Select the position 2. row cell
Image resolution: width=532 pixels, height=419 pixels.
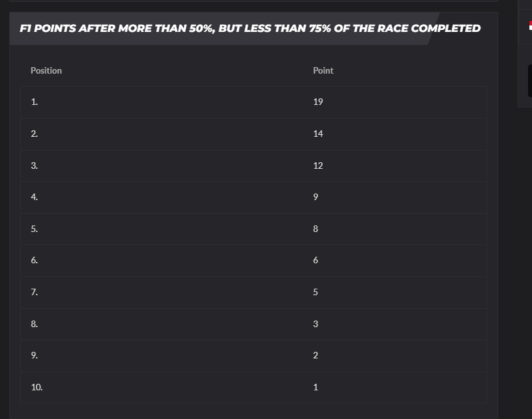(x=35, y=134)
